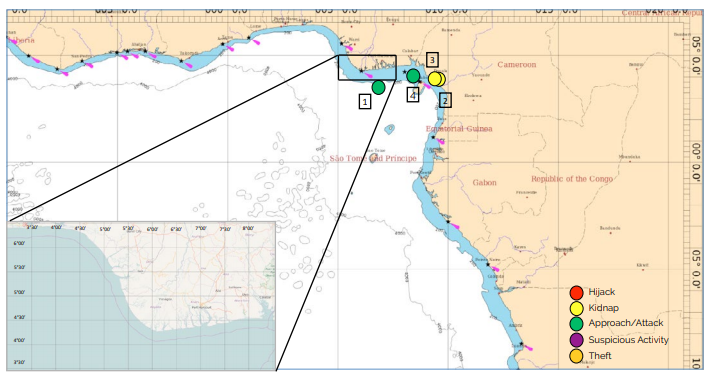Image resolution: width=713 pixels, height=374 pixels.
Task: Select the Suspicious Activity legend label
Action: point(628,340)
